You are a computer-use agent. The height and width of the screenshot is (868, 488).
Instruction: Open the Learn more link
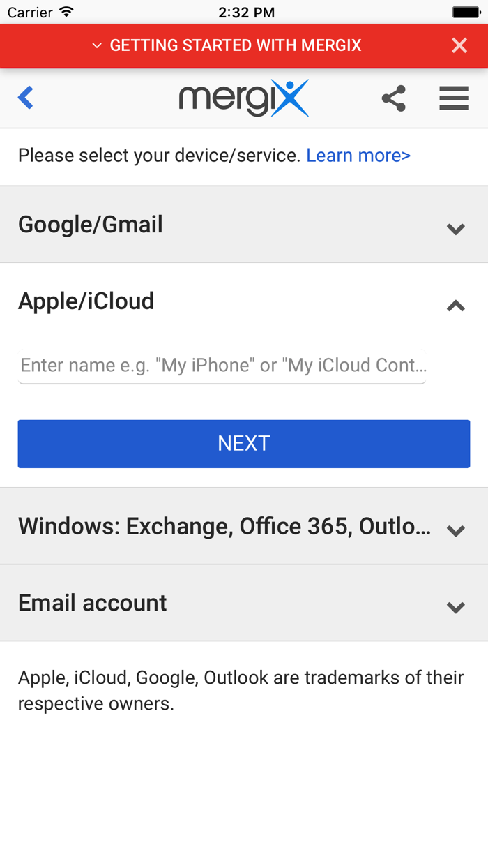click(x=358, y=155)
